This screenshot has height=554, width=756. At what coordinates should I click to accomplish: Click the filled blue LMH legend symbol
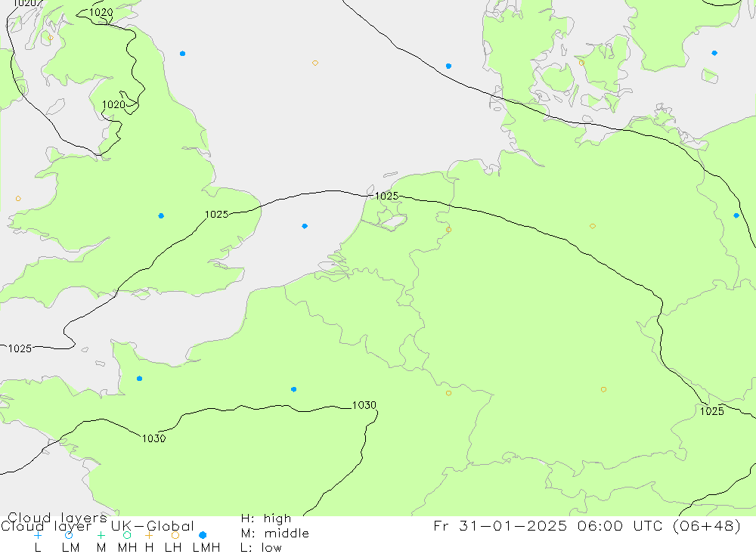[x=203, y=535]
